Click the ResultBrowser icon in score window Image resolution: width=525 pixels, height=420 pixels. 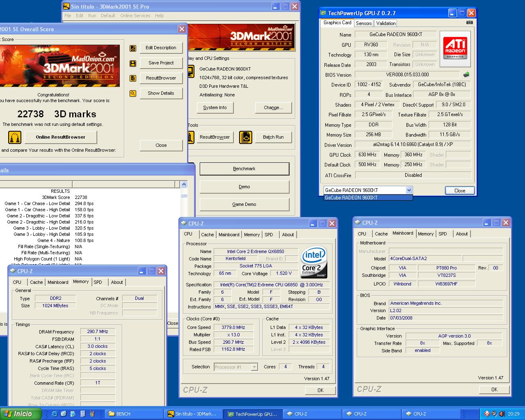[x=133, y=78]
